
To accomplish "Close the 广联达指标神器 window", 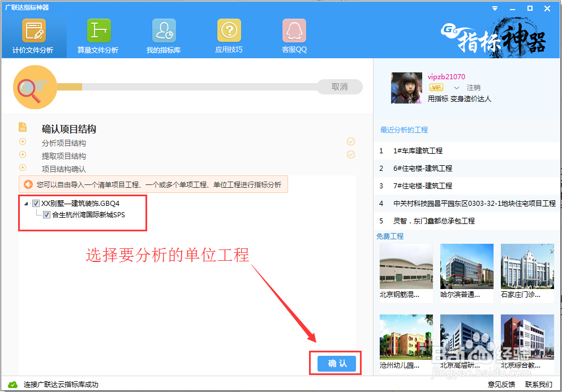I will 547,8.
